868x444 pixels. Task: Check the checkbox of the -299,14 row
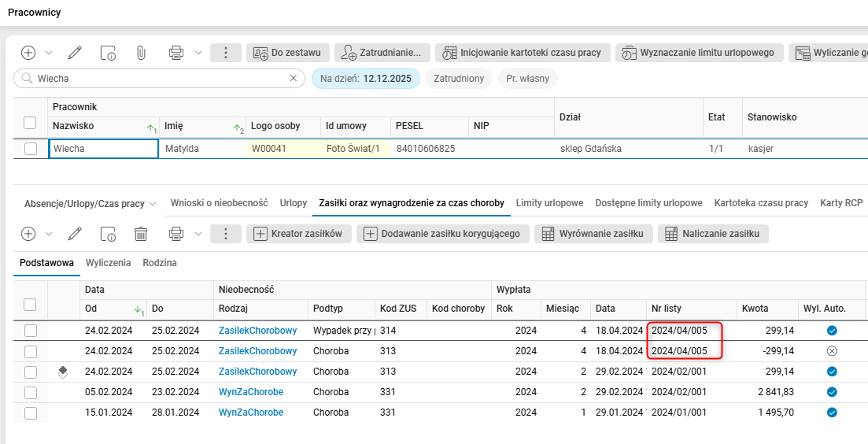point(31,352)
